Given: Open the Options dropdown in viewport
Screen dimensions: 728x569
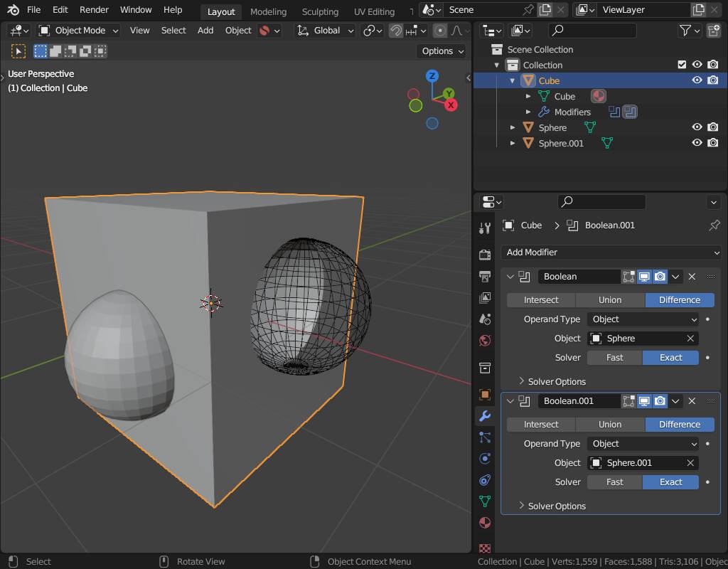Looking at the screenshot, I should tap(442, 51).
